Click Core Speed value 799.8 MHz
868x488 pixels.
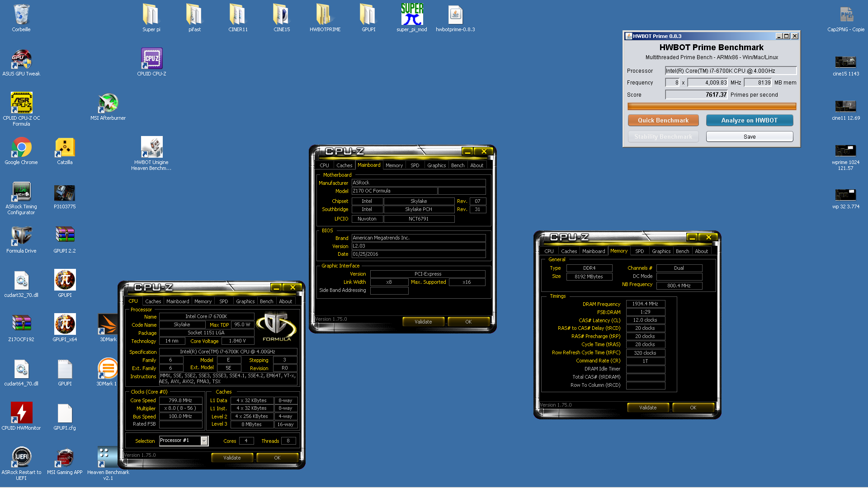point(180,400)
